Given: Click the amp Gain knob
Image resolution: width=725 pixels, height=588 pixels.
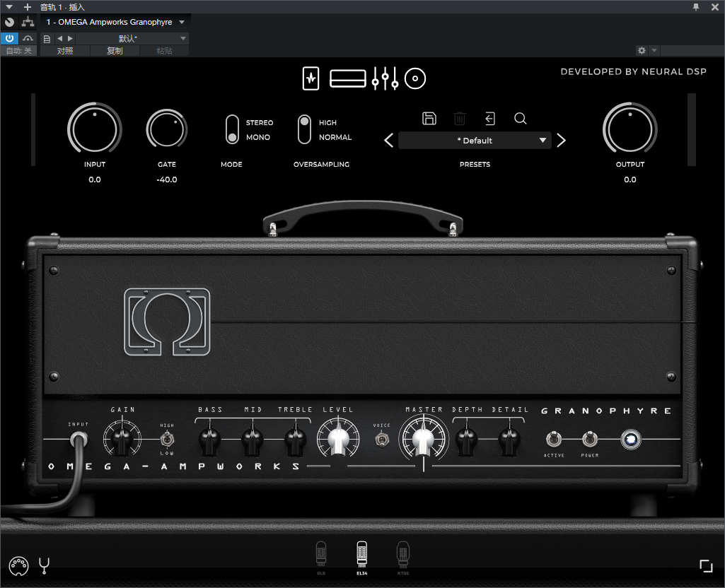Looking at the screenshot, I should 122,439.
